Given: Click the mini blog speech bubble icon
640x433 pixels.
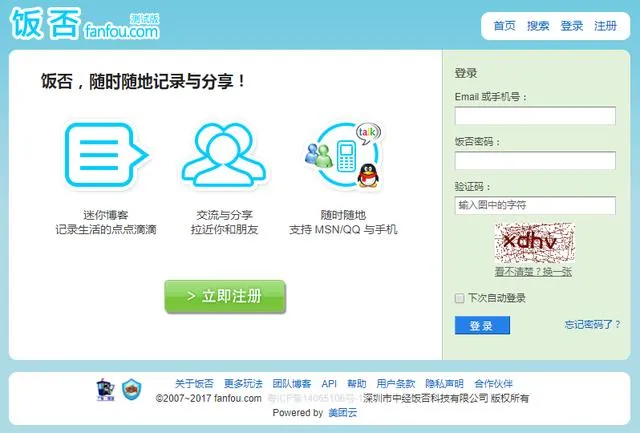Looking at the screenshot, I should 107,155.
